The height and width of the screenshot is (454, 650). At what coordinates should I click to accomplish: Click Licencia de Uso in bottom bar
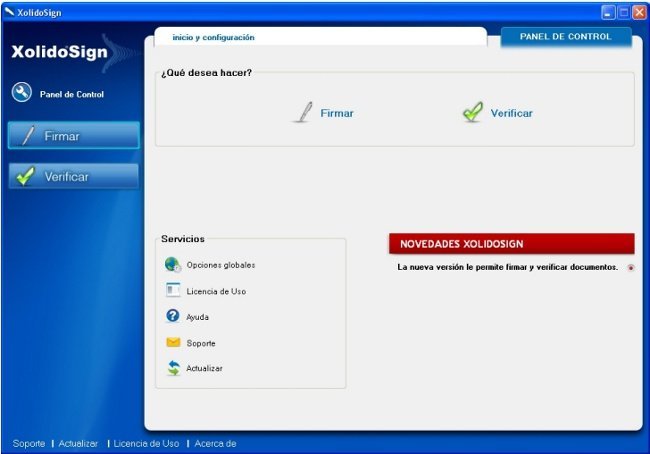[146, 443]
